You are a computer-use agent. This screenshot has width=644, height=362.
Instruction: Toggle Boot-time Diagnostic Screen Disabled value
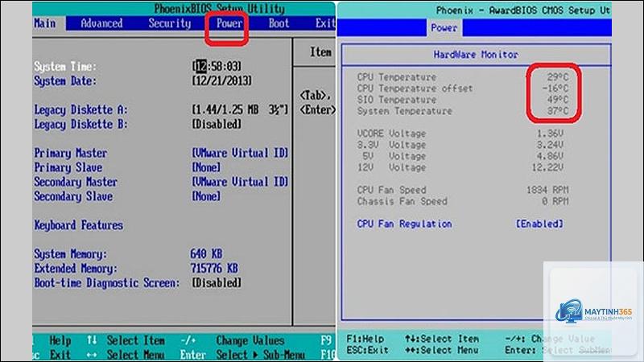coord(217,283)
